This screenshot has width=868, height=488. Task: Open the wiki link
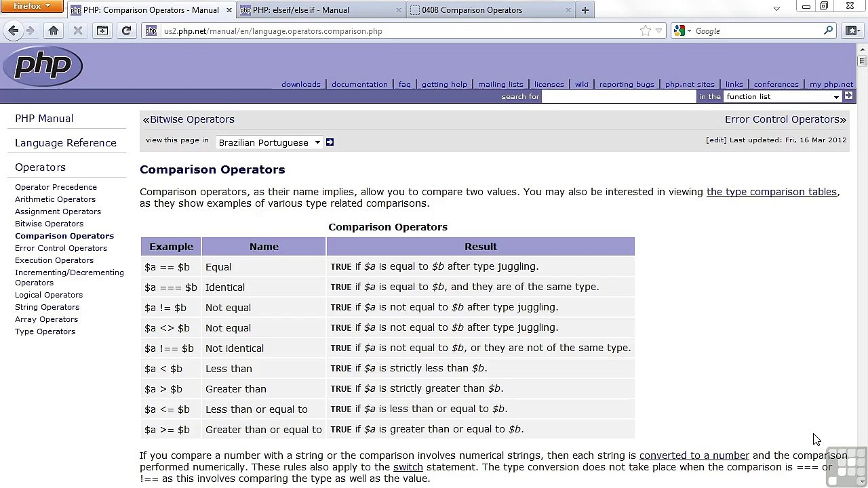click(582, 84)
